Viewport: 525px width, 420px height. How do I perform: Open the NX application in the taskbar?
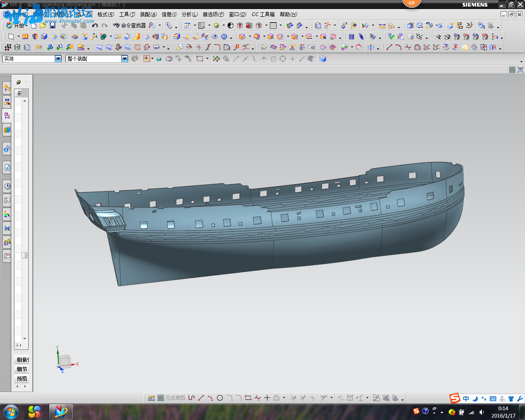click(61, 411)
